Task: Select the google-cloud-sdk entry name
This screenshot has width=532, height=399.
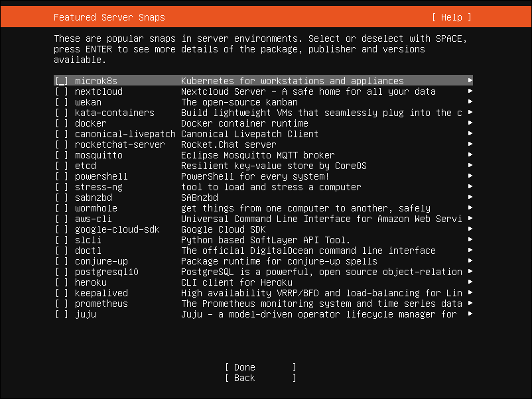Action: [x=117, y=229]
